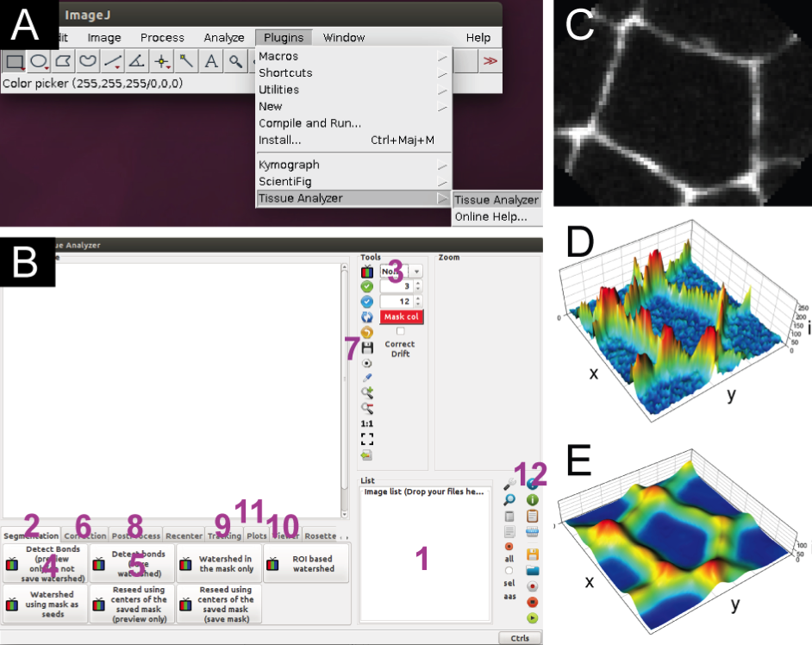
Task: Open the Help menu in ImageJ
Action: coord(478,38)
